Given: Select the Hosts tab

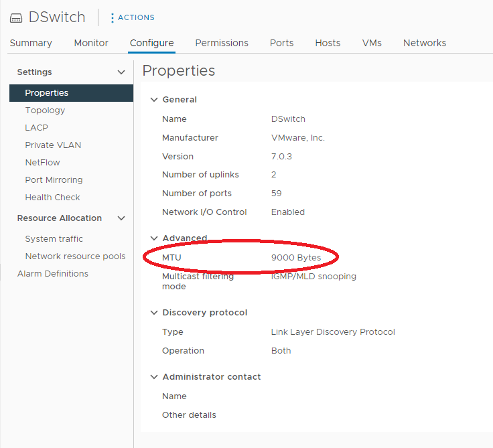Looking at the screenshot, I should 328,43.
